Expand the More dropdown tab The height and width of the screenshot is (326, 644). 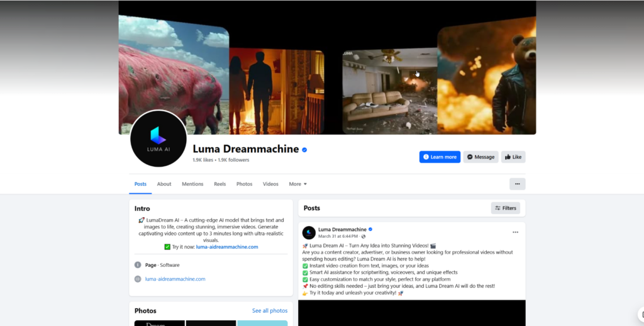tap(297, 184)
